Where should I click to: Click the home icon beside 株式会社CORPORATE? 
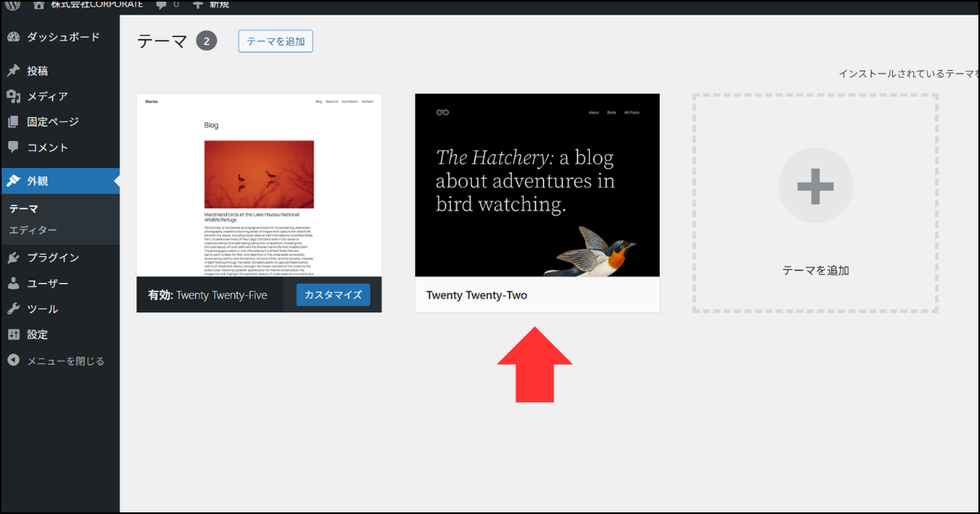click(38, 4)
